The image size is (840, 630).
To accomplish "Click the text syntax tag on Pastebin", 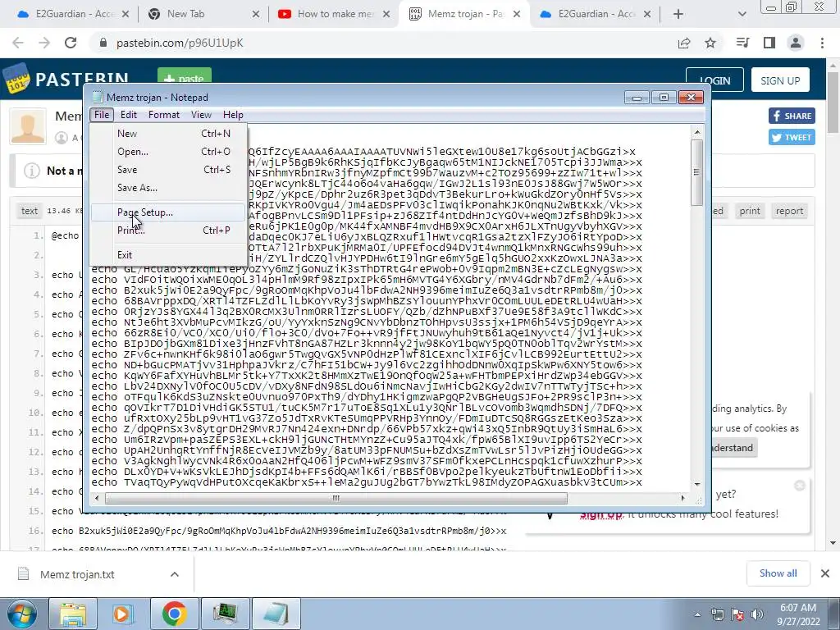I will point(30,211).
